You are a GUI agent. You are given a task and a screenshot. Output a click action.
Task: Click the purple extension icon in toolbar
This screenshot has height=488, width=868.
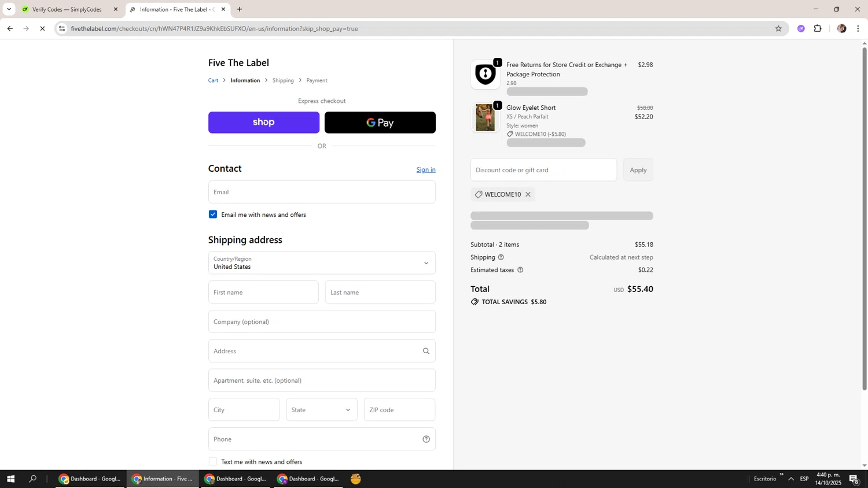[801, 28]
